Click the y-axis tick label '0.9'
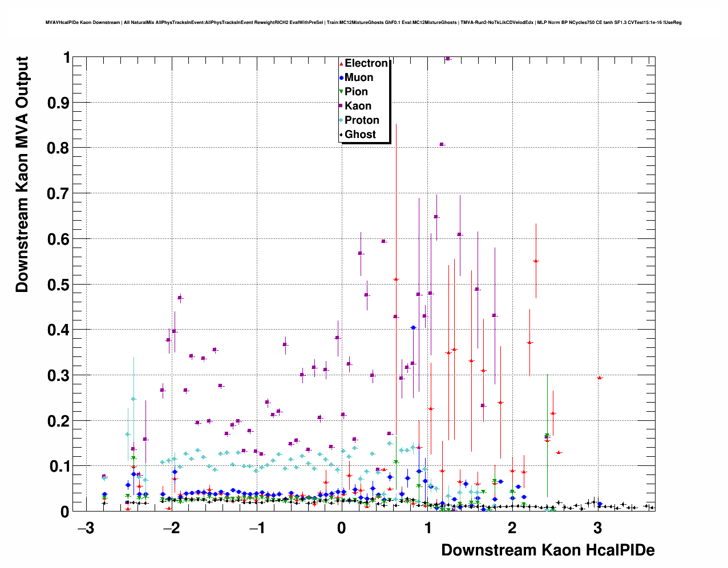Viewport: 728px width, 568px height. tap(59, 103)
